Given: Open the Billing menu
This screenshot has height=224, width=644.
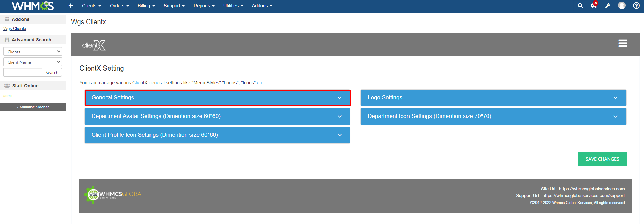Looking at the screenshot, I should tap(146, 6).
